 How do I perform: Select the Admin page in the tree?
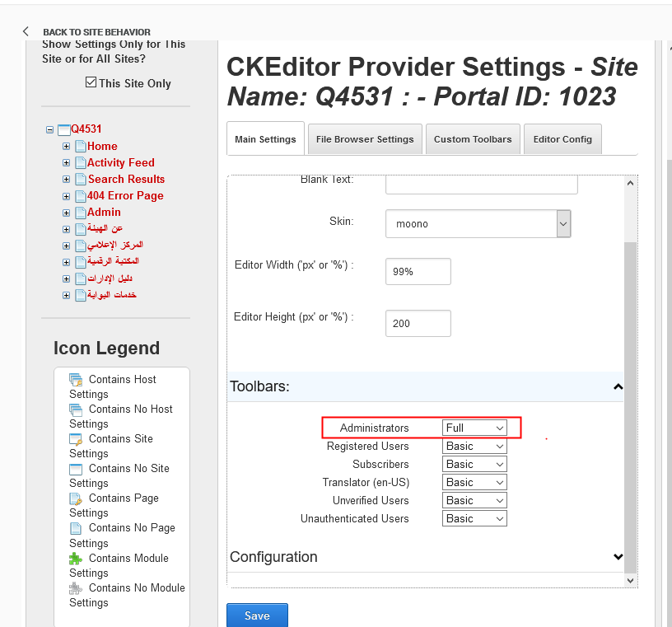tap(104, 213)
